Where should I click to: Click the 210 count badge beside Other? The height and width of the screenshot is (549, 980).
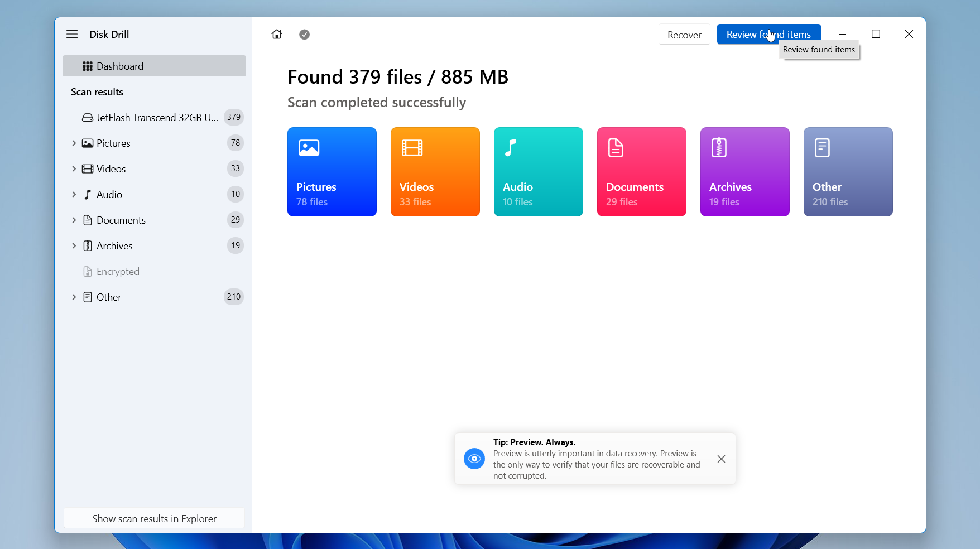coord(234,297)
